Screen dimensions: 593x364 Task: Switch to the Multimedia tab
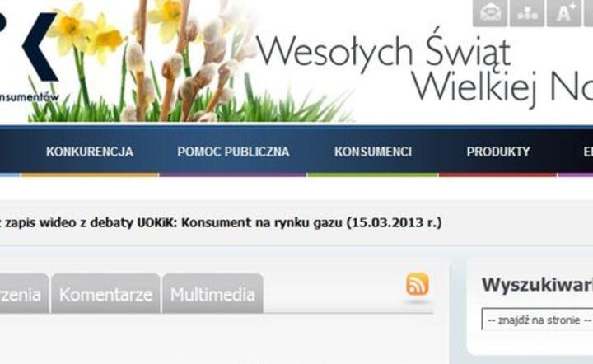coord(213,294)
